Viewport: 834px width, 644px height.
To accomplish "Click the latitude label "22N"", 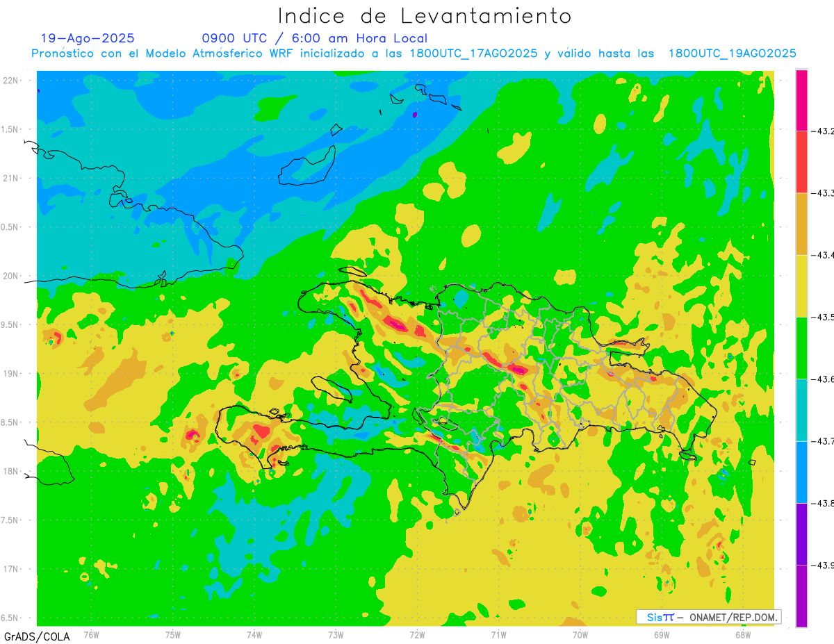I will coord(12,81).
